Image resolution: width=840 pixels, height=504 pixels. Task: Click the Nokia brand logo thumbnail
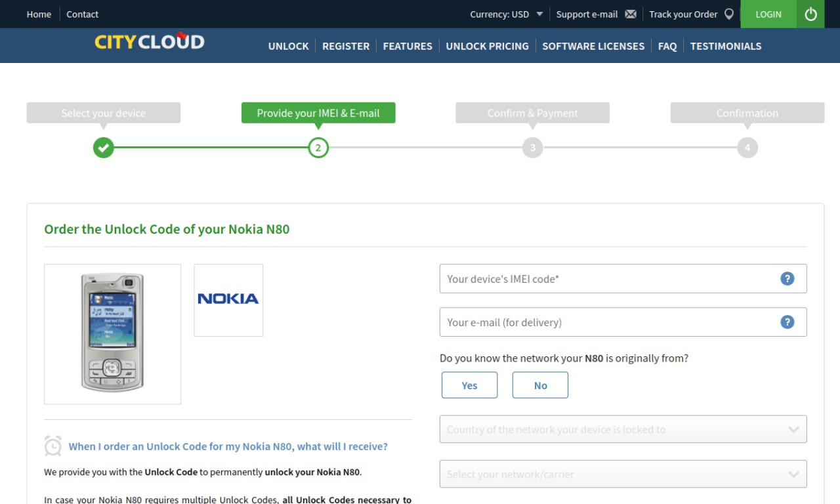228,300
